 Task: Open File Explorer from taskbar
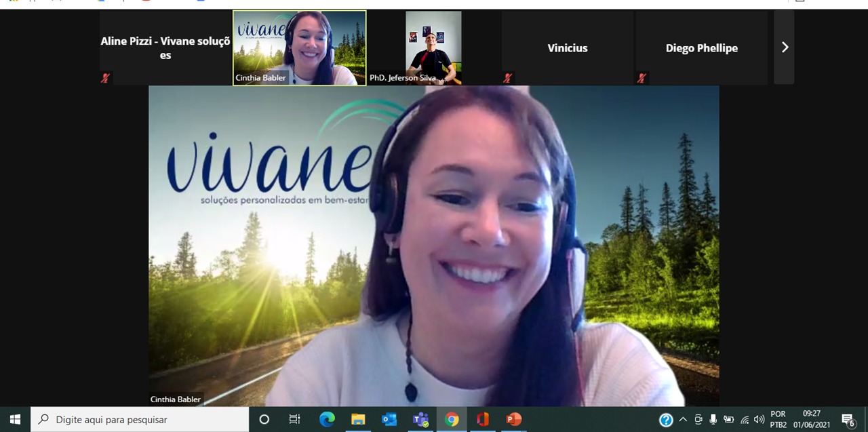click(x=358, y=420)
